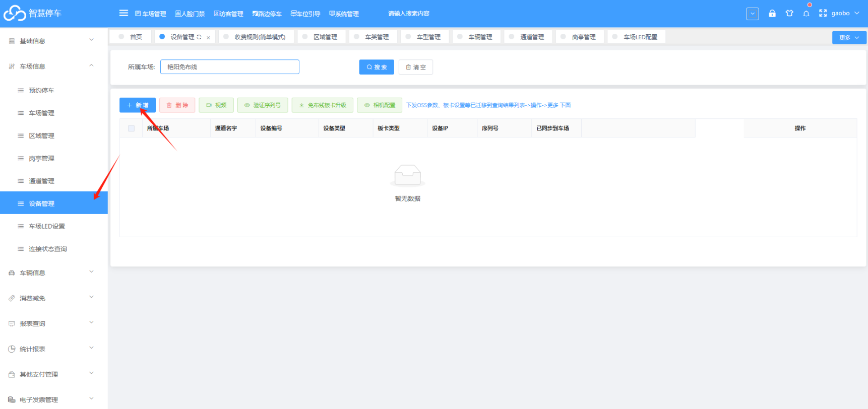
Task: Toggle fullscreen mode icon
Action: click(823, 14)
